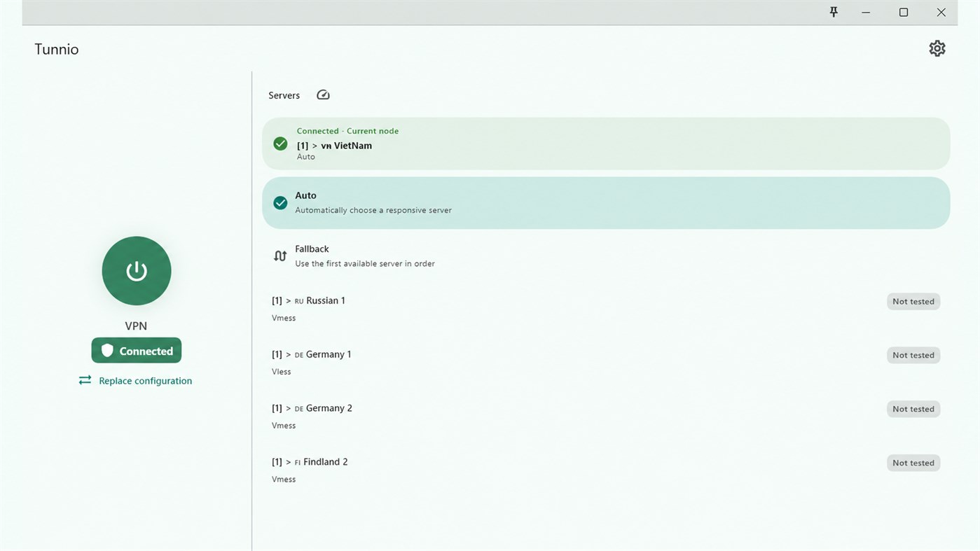Click the Fallback arrows icon
Image resolution: width=980 pixels, height=551 pixels.
click(x=280, y=256)
